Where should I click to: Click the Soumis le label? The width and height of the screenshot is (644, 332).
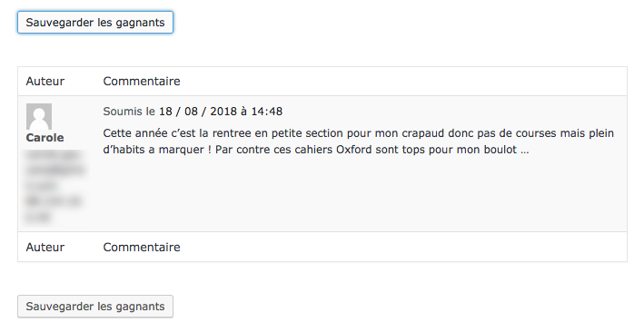(129, 112)
